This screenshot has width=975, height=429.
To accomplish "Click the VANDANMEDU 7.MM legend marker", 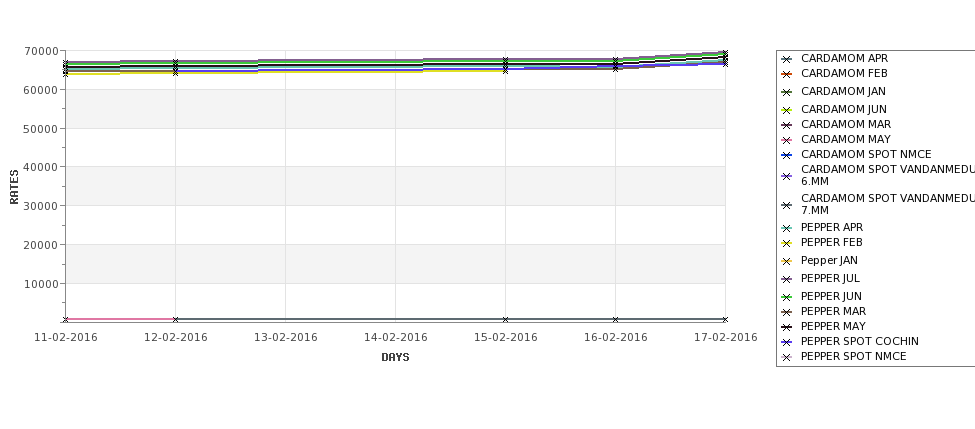I will pos(786,206).
